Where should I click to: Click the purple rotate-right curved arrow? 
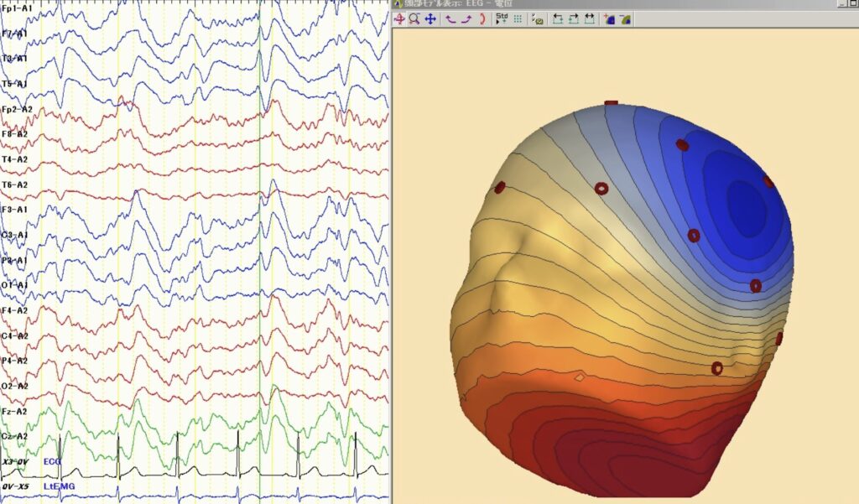click(466, 19)
